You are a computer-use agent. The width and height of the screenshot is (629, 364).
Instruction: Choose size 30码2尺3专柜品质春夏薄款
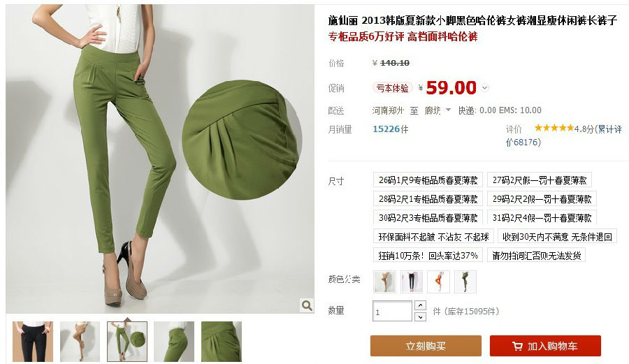point(428,218)
